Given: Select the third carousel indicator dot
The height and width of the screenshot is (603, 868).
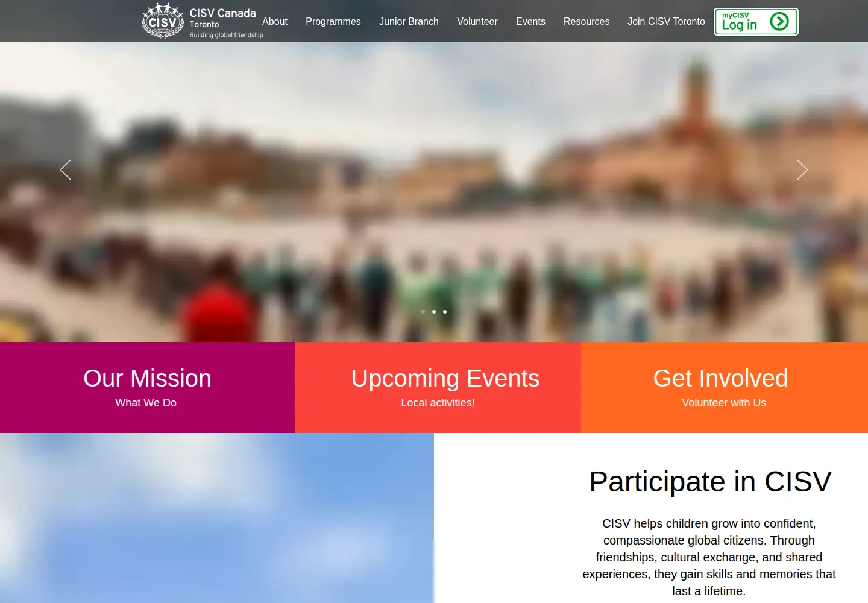Looking at the screenshot, I should (445, 312).
